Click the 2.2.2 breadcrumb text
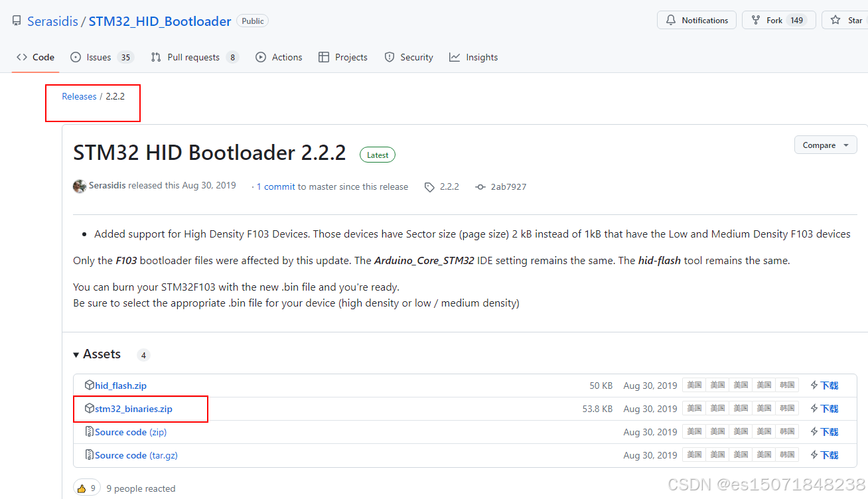This screenshot has width=868, height=499. point(115,96)
